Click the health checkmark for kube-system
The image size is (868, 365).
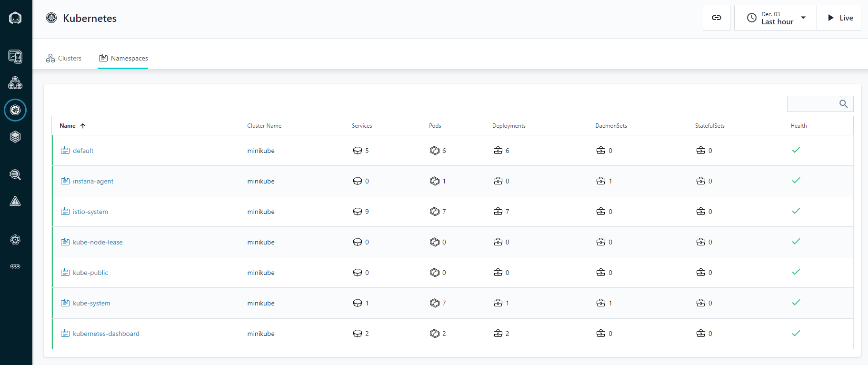796,303
